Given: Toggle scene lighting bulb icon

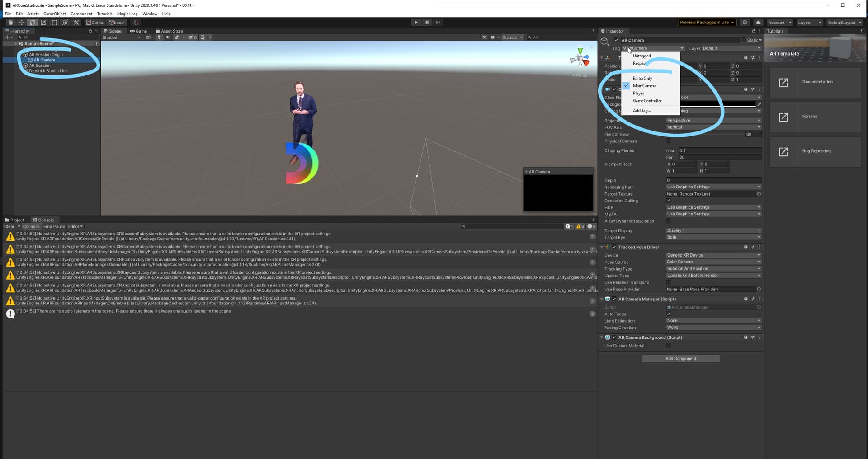Looking at the screenshot, I should (159, 37).
